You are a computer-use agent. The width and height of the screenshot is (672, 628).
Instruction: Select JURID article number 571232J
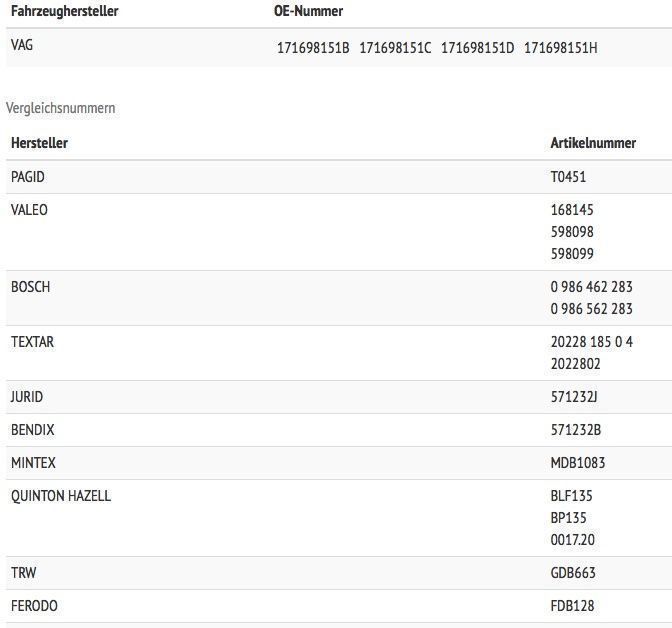coord(574,397)
